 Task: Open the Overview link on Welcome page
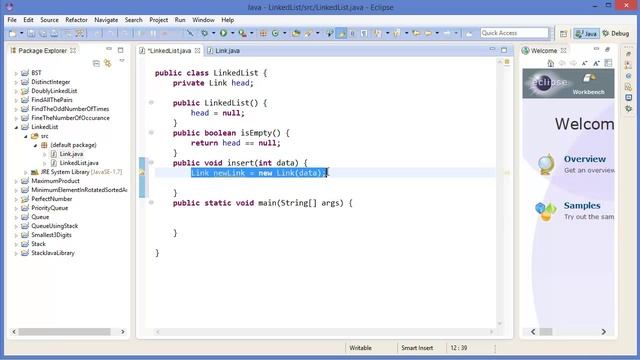(x=584, y=159)
